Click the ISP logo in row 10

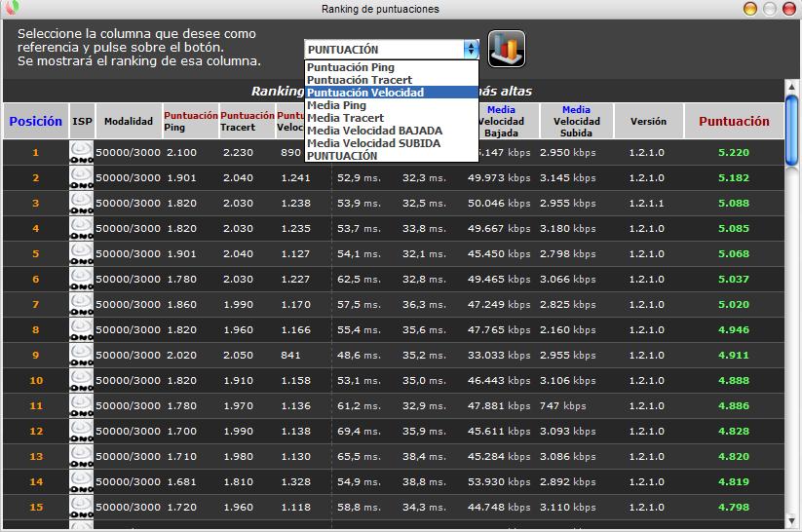coord(82,380)
